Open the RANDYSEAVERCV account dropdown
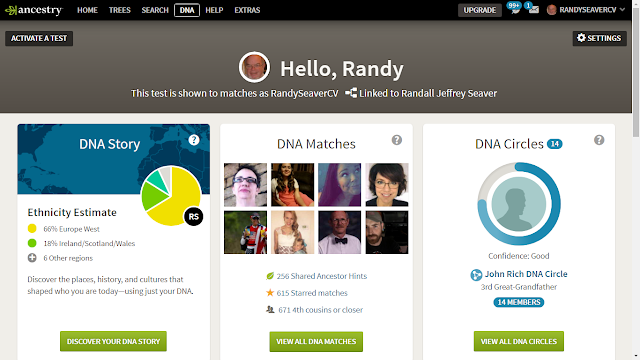The image size is (640, 360). tap(586, 10)
